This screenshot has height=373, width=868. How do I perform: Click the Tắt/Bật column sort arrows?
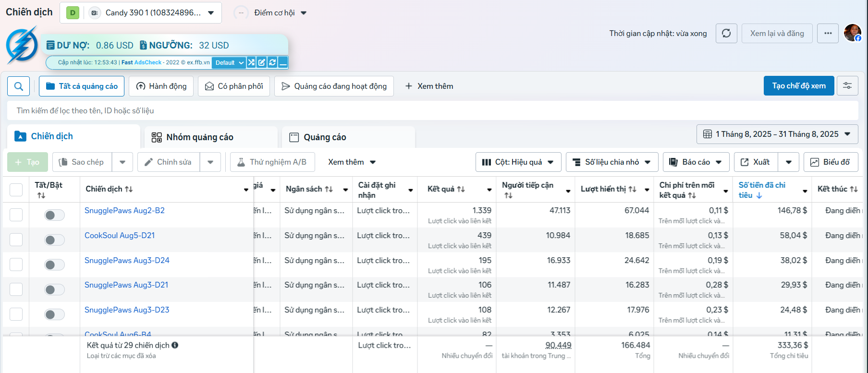tap(41, 195)
